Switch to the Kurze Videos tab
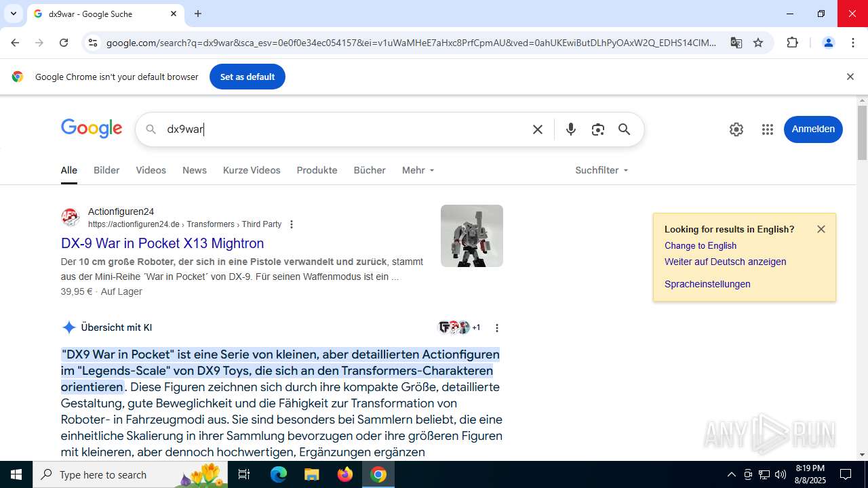This screenshot has height=488, width=868. 252,170
